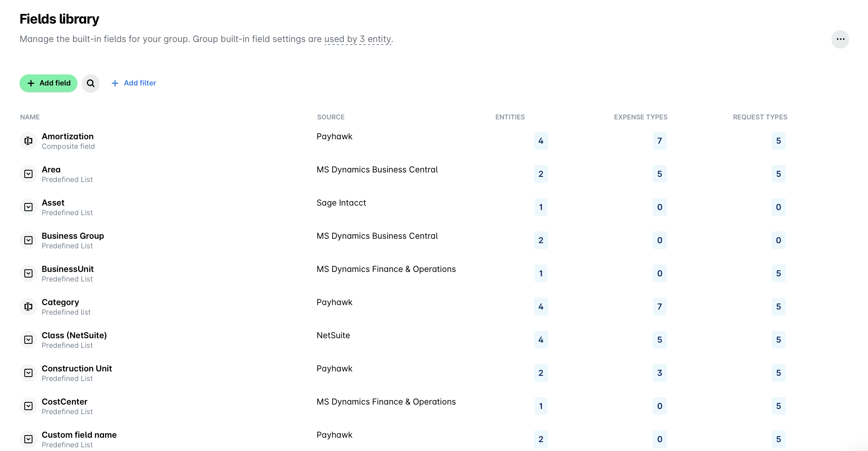Click the Custom field name request types badge
This screenshot has height=451, width=868.
tap(778, 439)
